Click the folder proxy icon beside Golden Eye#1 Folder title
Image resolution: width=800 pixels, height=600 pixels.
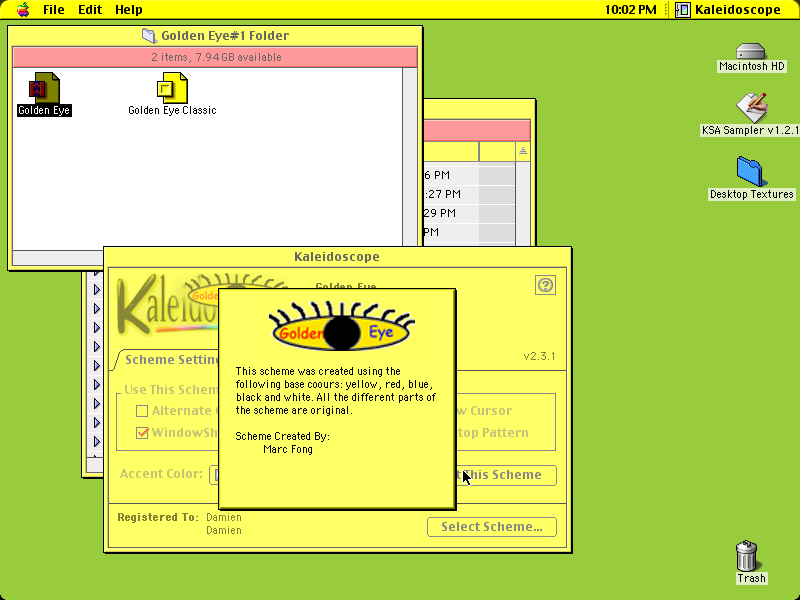(x=149, y=36)
